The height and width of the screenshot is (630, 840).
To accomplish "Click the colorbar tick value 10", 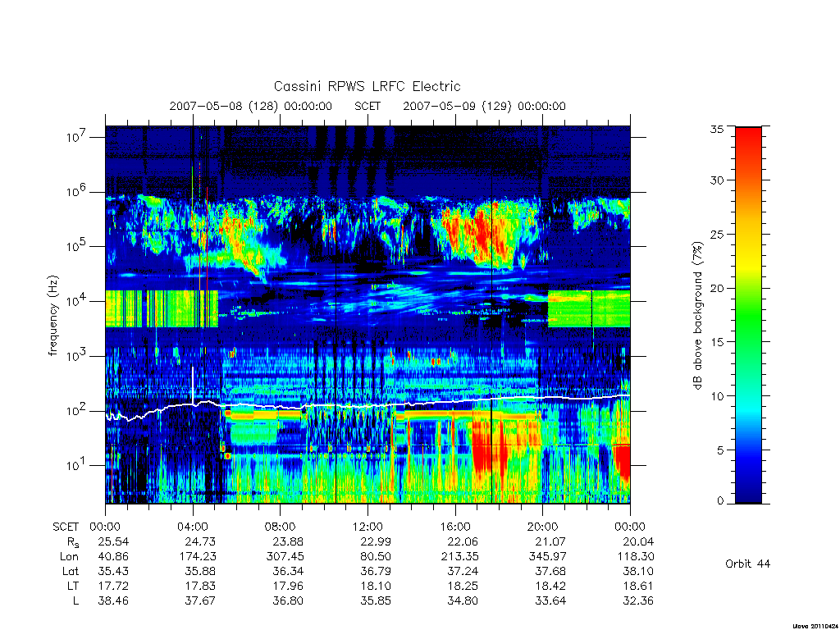I will tap(716, 396).
